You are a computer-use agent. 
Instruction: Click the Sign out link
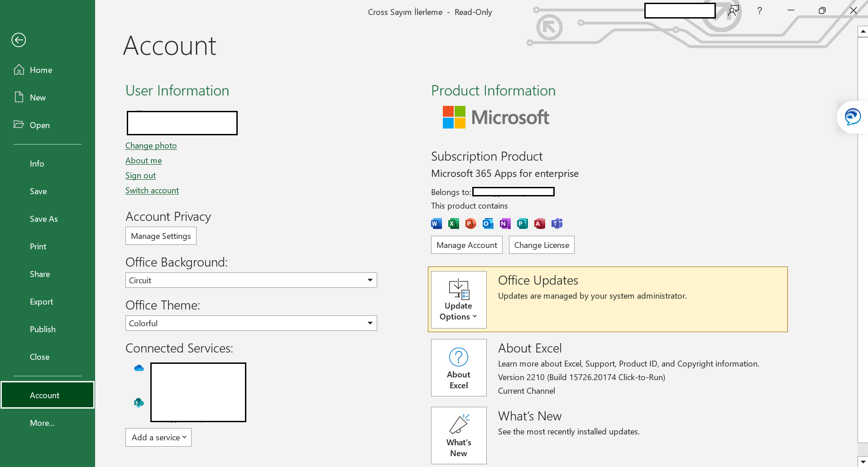click(x=140, y=176)
